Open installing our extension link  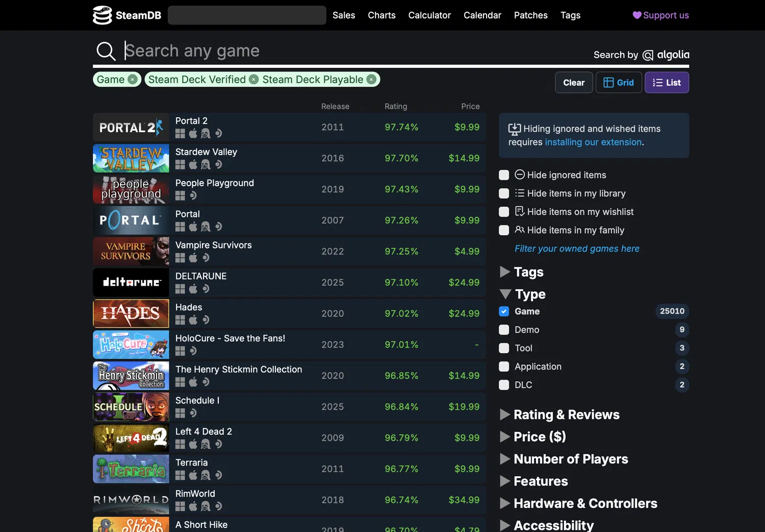(593, 142)
